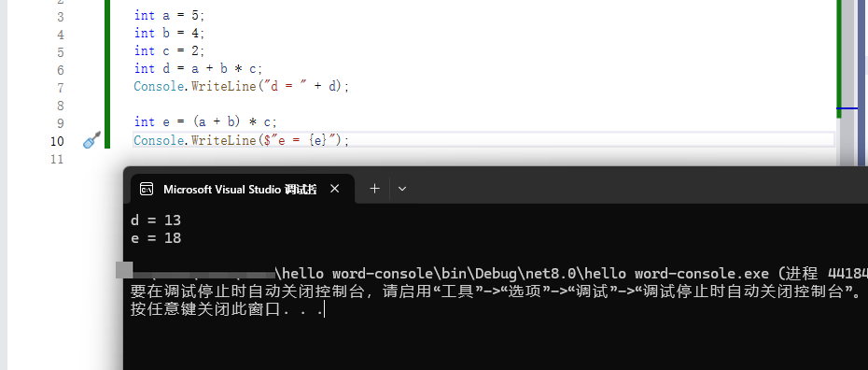Click the code line "int b = 4;"
868x370 pixels.
[169, 34]
